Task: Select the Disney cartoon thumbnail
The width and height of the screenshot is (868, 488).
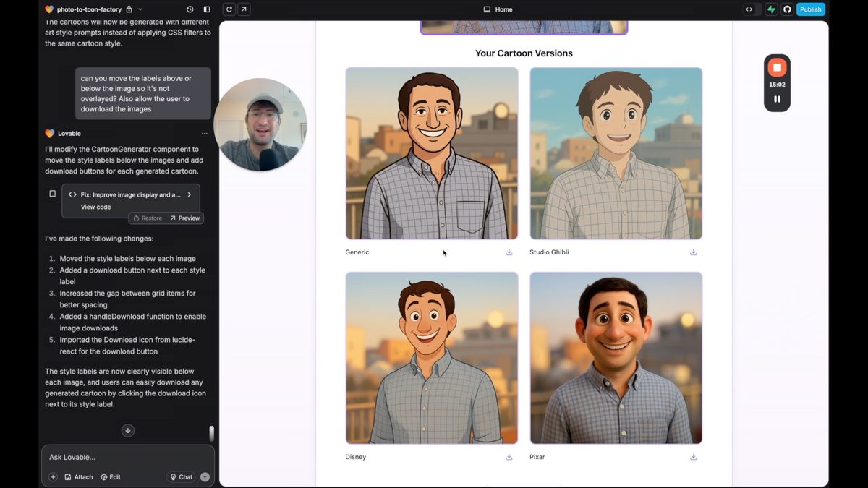Action: (432, 358)
